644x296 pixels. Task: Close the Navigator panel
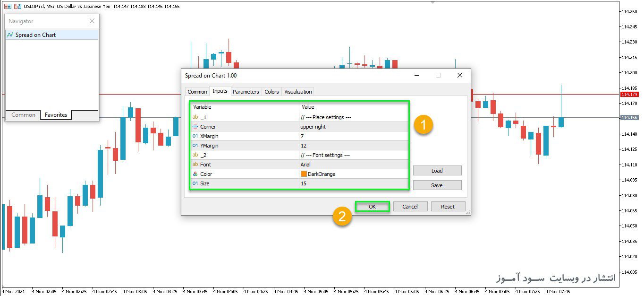tap(92, 21)
